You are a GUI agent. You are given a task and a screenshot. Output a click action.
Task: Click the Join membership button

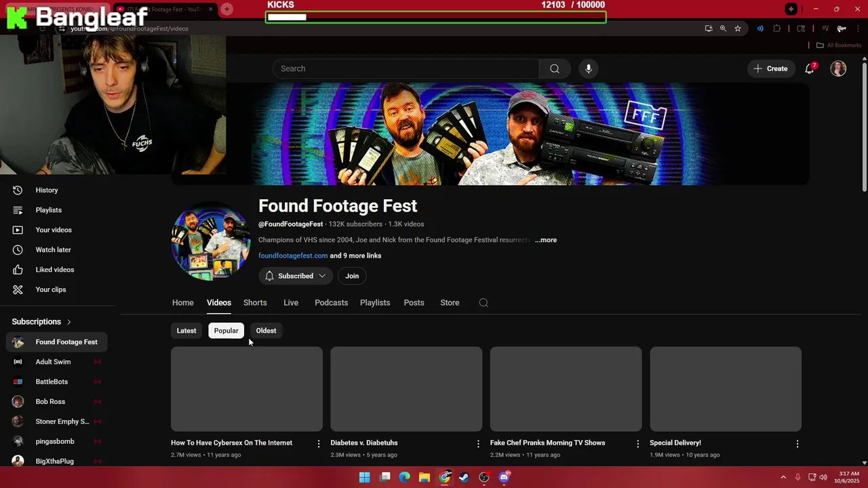pyautogui.click(x=352, y=276)
